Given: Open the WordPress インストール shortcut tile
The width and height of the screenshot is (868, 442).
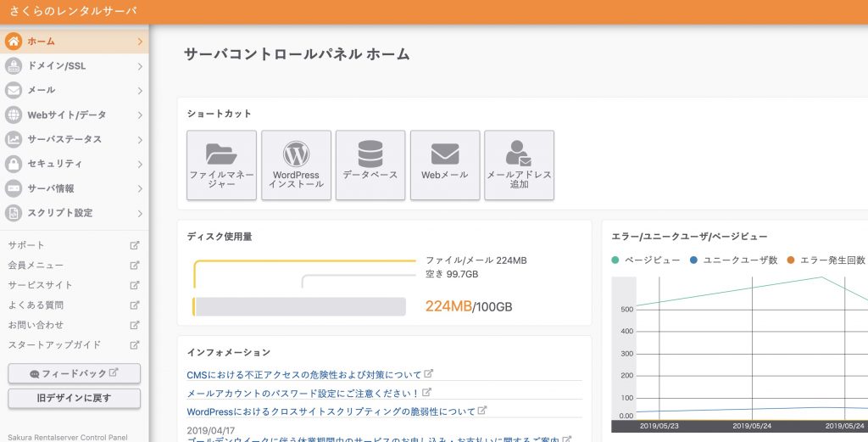Looking at the screenshot, I should click(296, 165).
